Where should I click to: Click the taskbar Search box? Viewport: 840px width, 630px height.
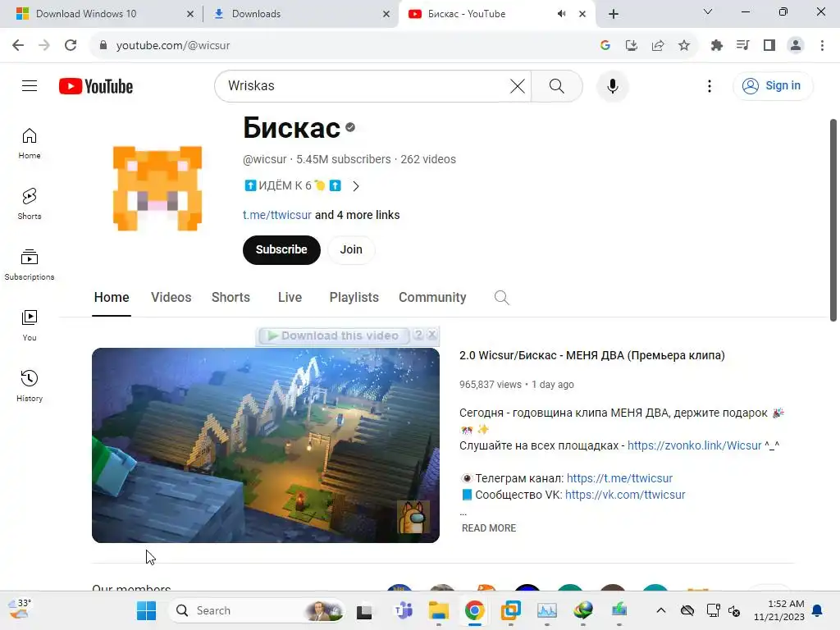(x=257, y=610)
